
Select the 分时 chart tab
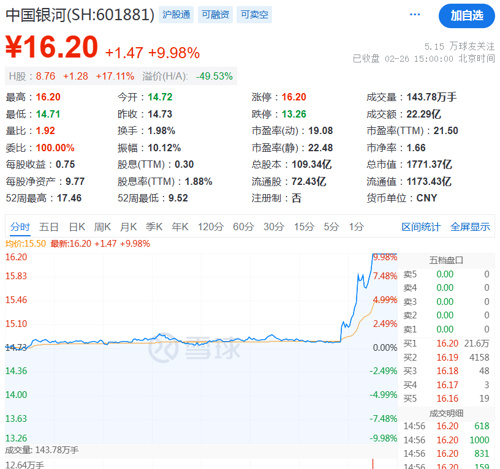[20, 227]
